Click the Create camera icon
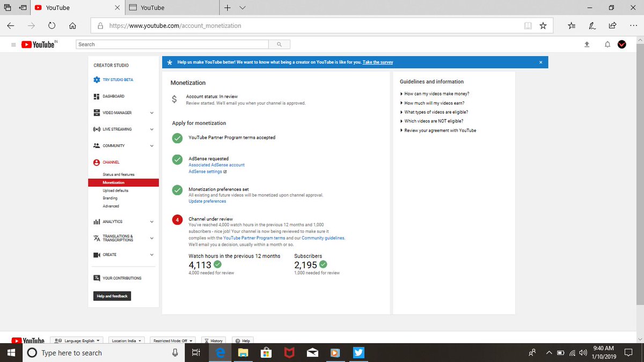This screenshot has height=362, width=644. coord(97,255)
